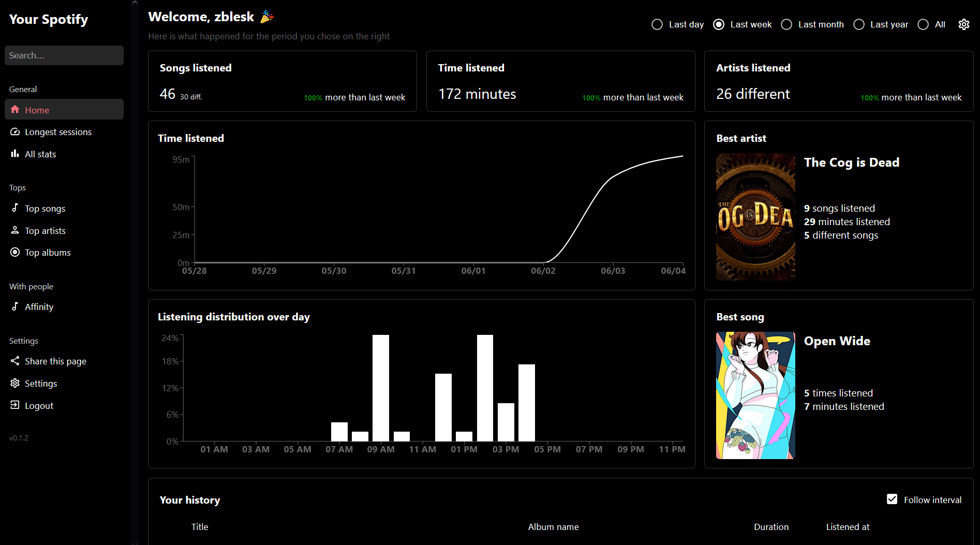
Task: Go to Settings in the sidebar
Action: (x=41, y=384)
